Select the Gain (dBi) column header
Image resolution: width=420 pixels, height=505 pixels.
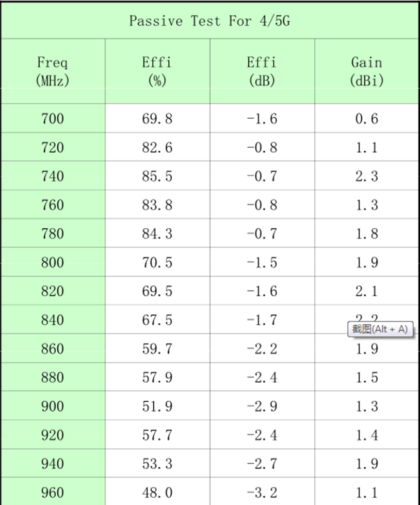[x=367, y=71]
